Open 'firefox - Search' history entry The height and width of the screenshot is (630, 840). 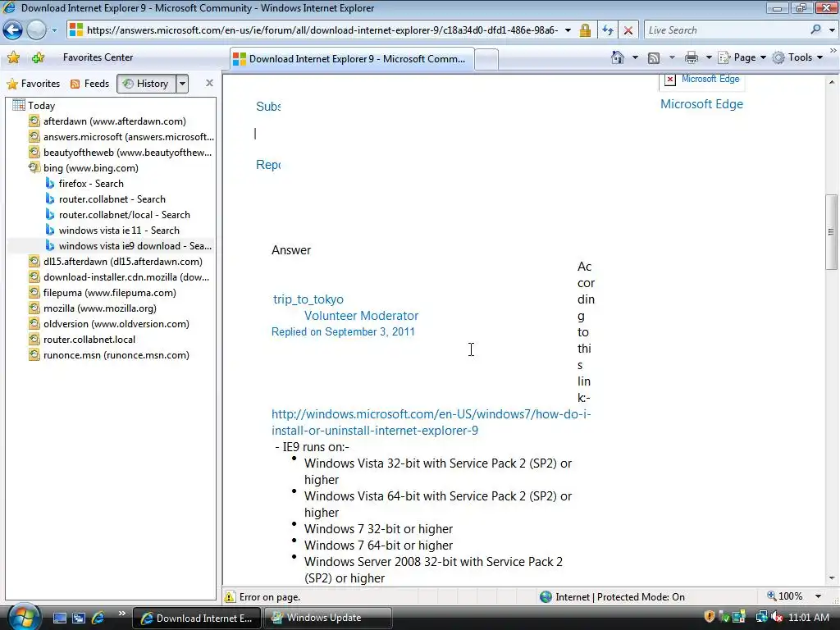coord(84,183)
